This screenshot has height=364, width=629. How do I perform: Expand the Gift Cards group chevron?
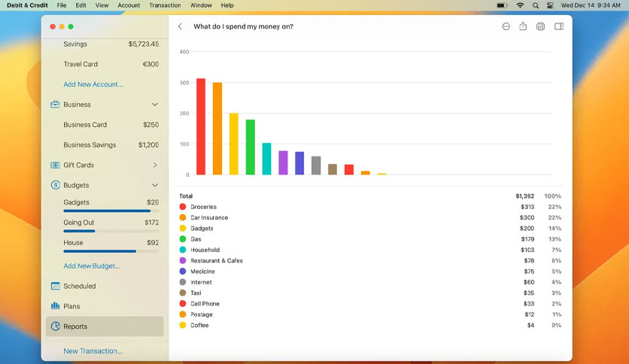tap(155, 165)
